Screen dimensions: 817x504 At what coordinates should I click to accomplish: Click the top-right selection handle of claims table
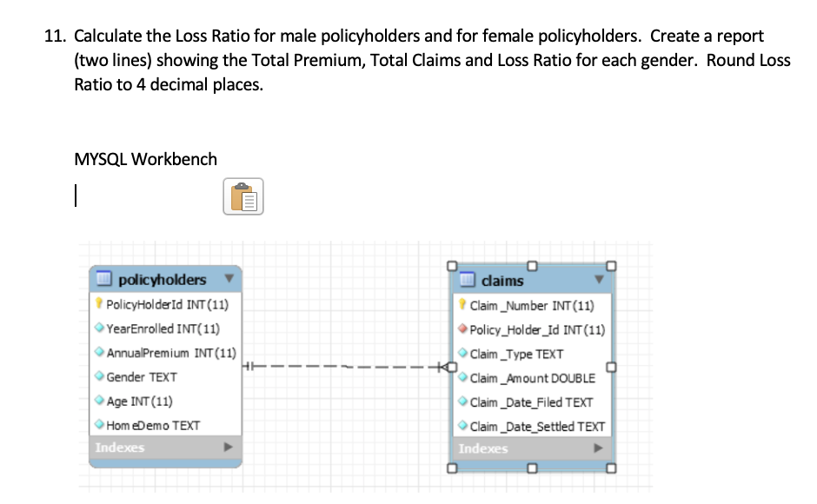pyautogui.click(x=611, y=266)
